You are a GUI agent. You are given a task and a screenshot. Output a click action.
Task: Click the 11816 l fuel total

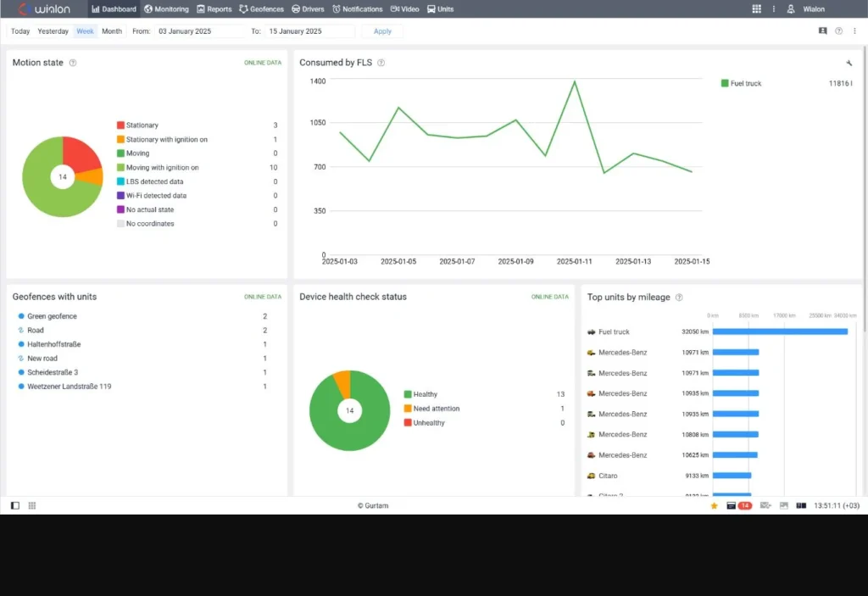pyautogui.click(x=840, y=84)
